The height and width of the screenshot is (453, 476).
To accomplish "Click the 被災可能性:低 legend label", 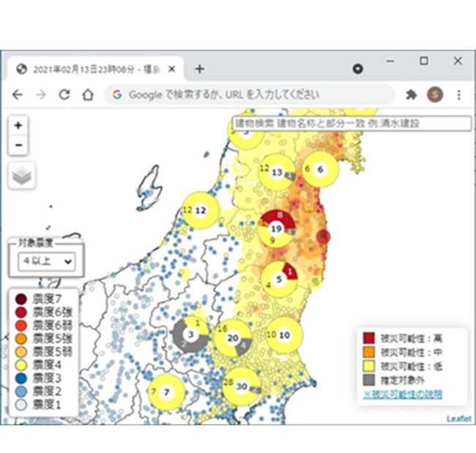I will [x=412, y=366].
